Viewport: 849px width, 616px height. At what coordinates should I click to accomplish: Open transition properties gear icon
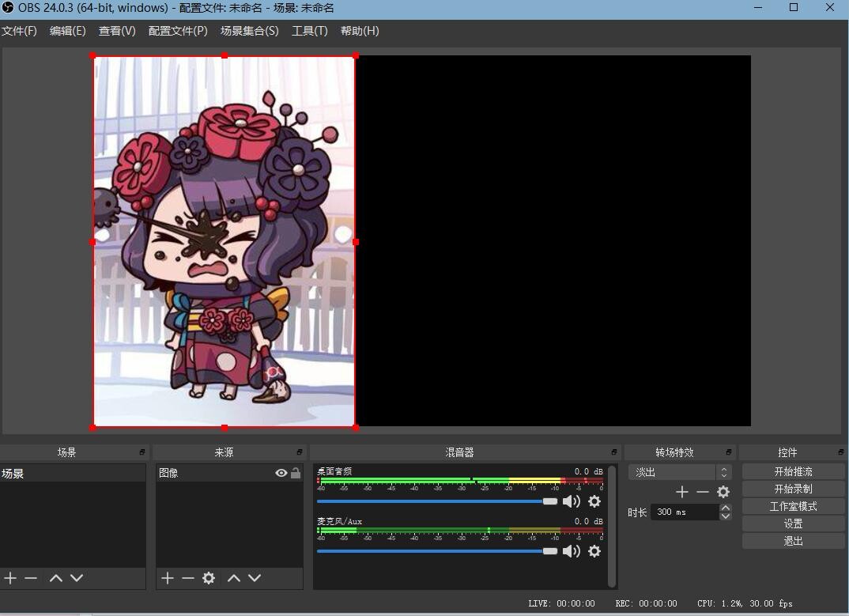723,492
